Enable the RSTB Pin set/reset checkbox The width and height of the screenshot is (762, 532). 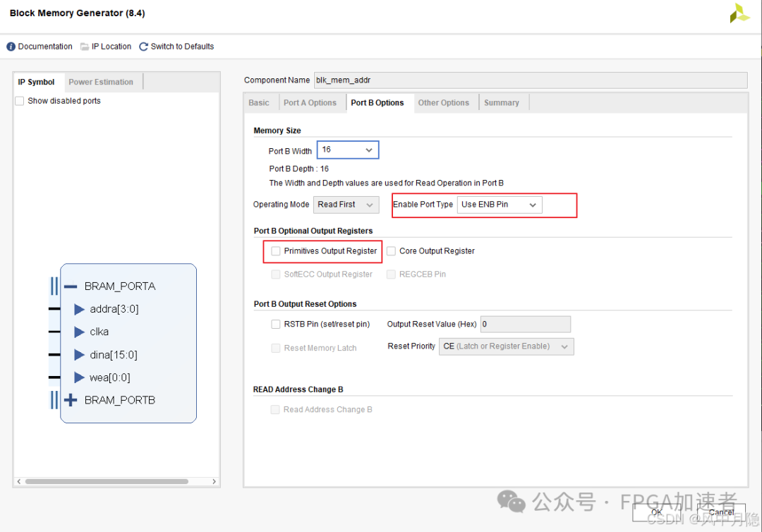(x=276, y=325)
